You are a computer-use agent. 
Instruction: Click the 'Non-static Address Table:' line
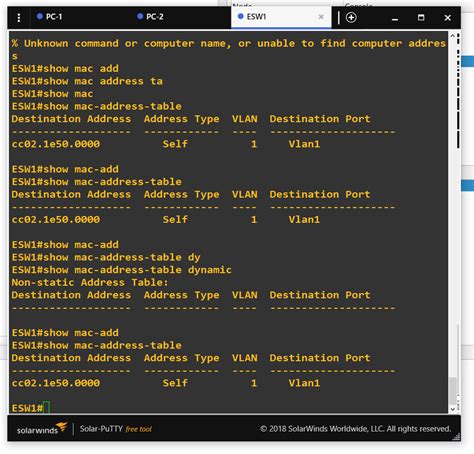[x=90, y=282]
